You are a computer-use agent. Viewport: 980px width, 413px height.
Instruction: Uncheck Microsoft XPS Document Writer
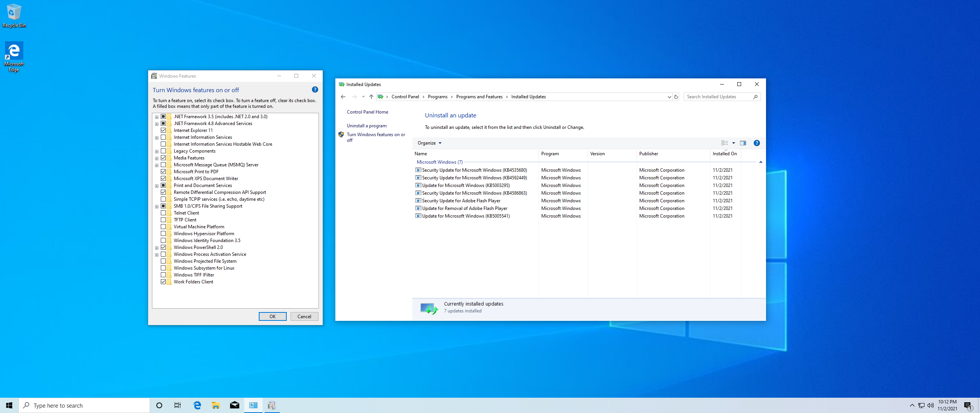pos(163,179)
